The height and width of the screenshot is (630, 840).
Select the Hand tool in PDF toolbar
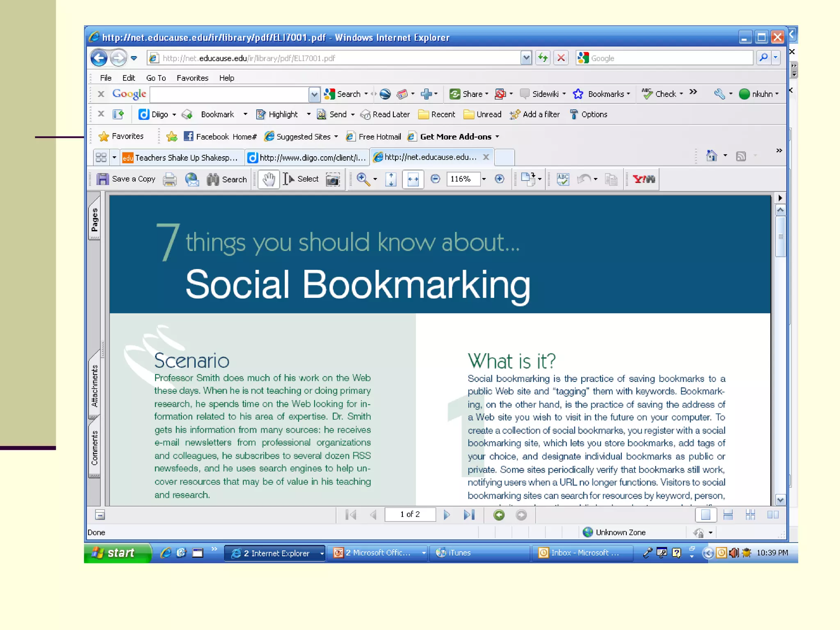269,179
